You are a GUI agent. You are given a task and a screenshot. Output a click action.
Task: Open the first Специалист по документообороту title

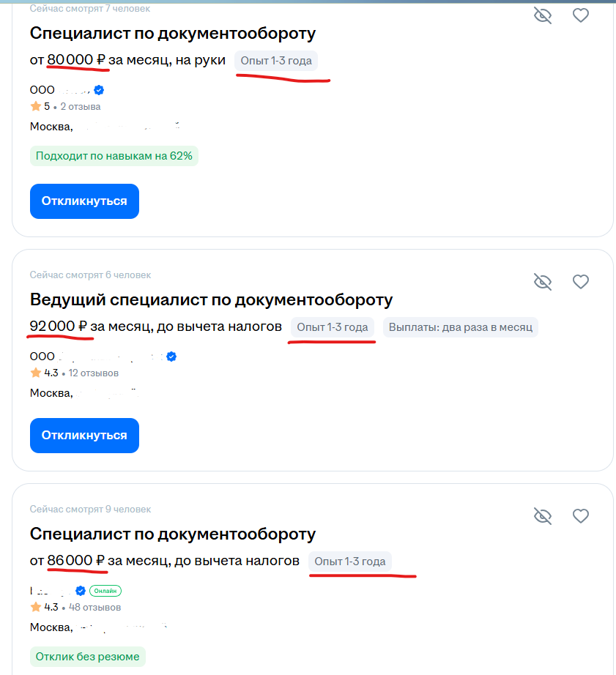(173, 33)
